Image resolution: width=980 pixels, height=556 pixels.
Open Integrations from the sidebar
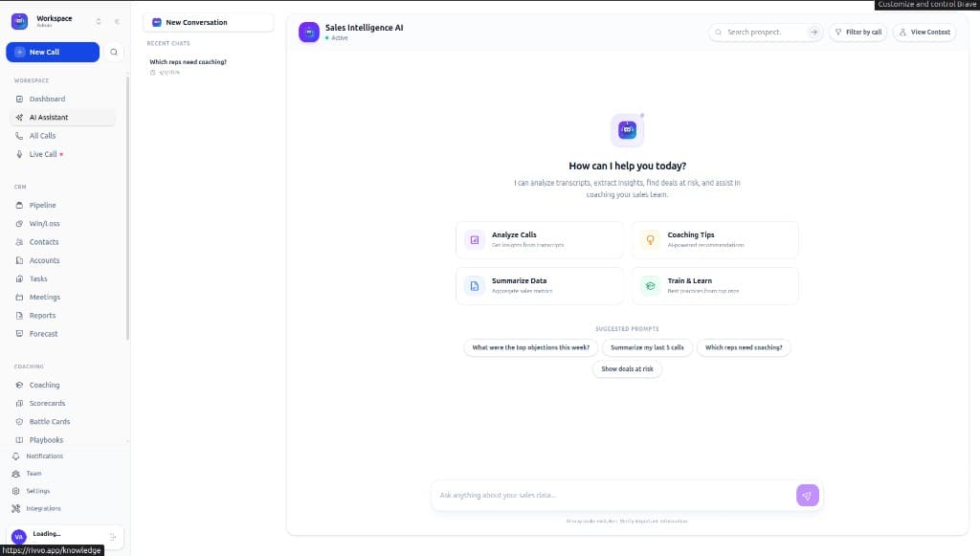pos(43,508)
